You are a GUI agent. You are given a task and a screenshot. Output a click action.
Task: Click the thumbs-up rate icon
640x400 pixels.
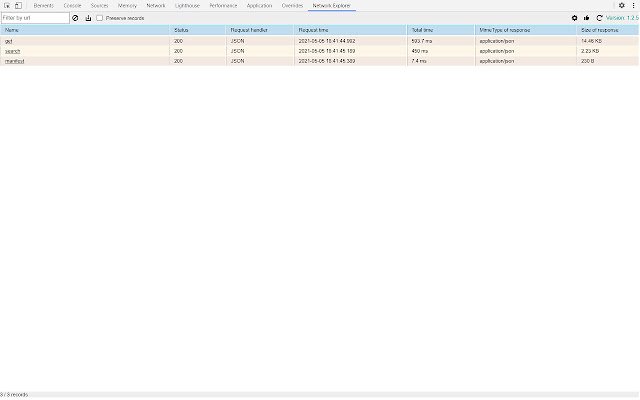587,18
